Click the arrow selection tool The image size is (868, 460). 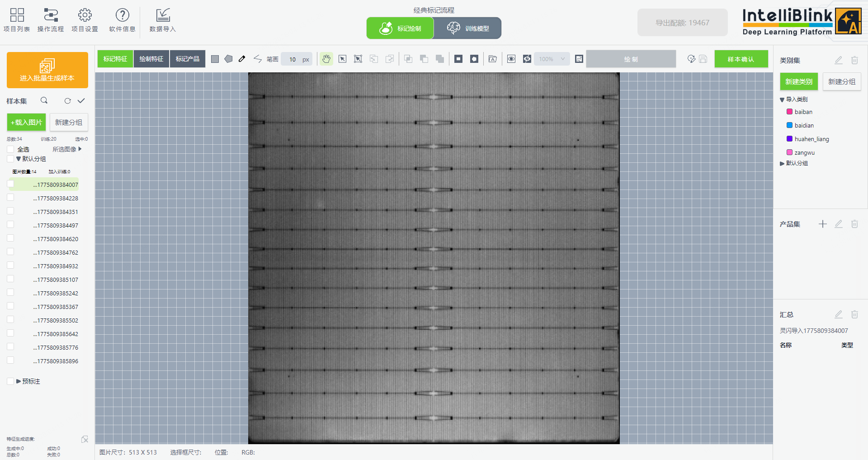[x=342, y=59]
